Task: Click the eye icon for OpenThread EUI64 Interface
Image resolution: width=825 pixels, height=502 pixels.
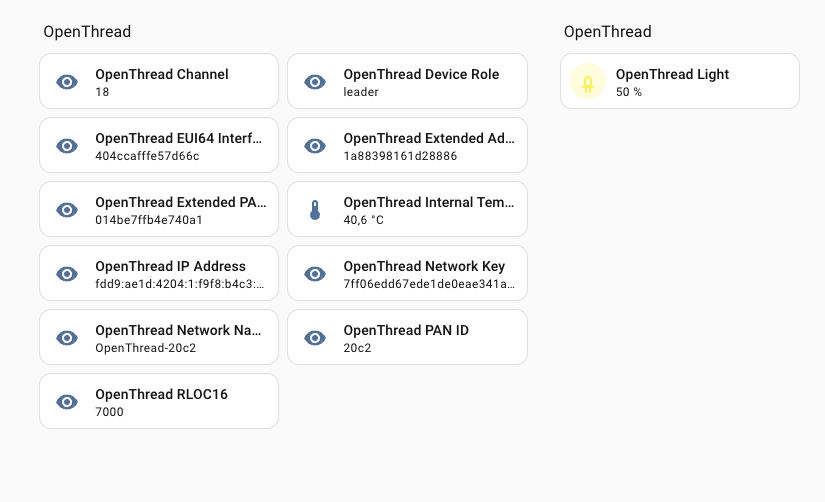Action: (x=67, y=146)
